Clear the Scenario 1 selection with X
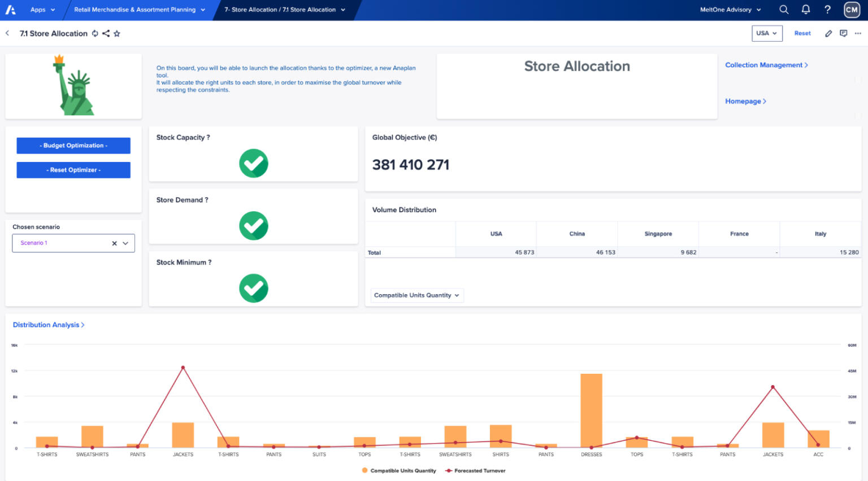This screenshot has height=481, width=868. pyautogui.click(x=114, y=243)
